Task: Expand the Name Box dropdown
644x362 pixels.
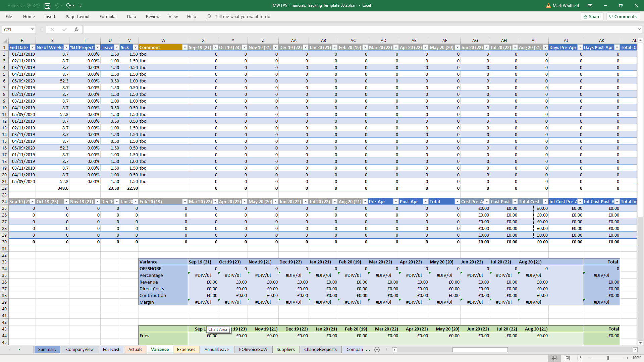Action: [x=32, y=29]
